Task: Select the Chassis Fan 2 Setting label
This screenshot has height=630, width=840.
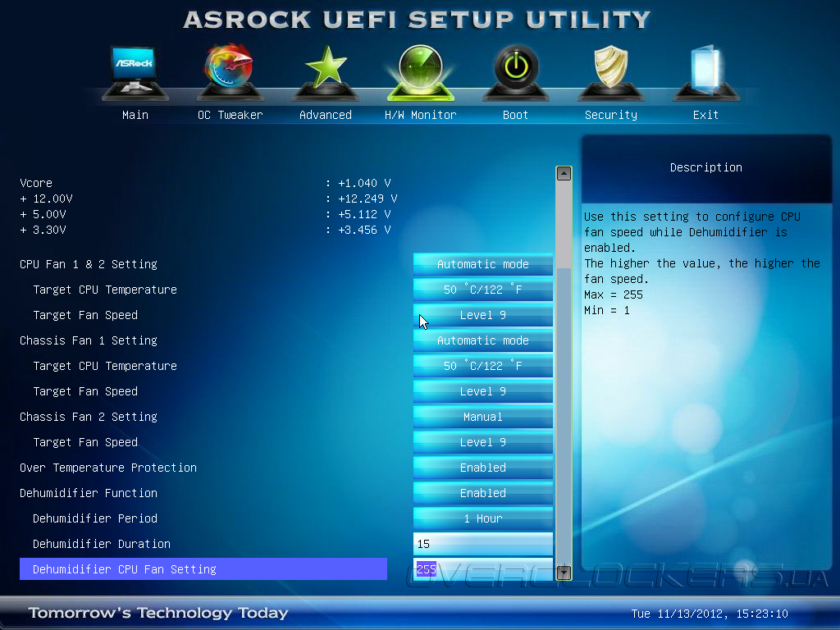Action: tap(89, 417)
